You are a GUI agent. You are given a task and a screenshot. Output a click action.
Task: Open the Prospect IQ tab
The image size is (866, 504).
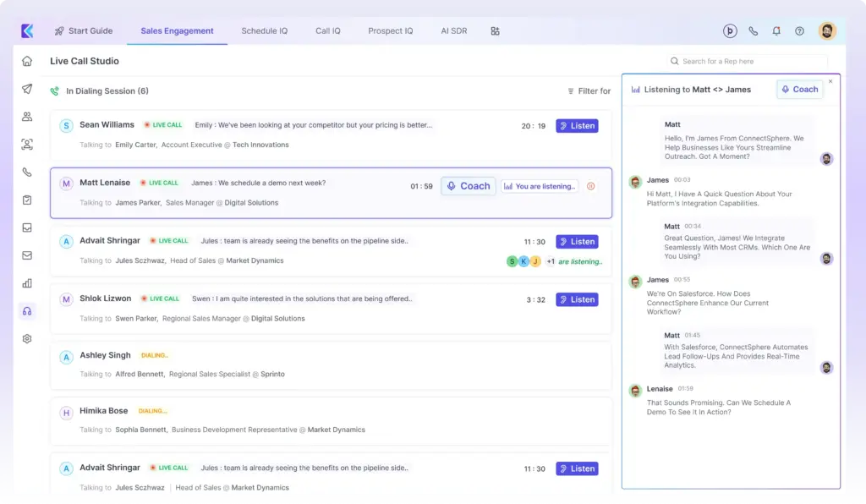tap(390, 30)
